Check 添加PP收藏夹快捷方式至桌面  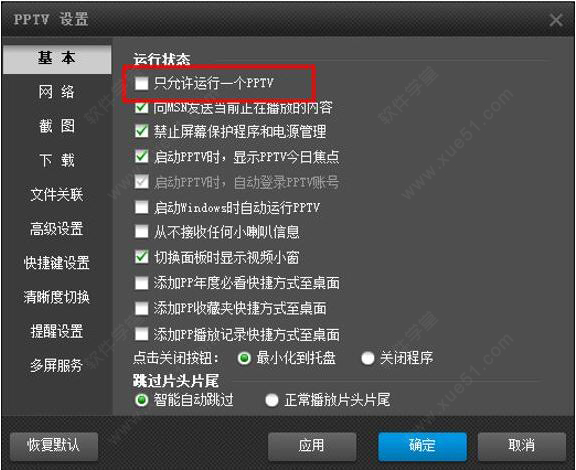click(x=141, y=308)
